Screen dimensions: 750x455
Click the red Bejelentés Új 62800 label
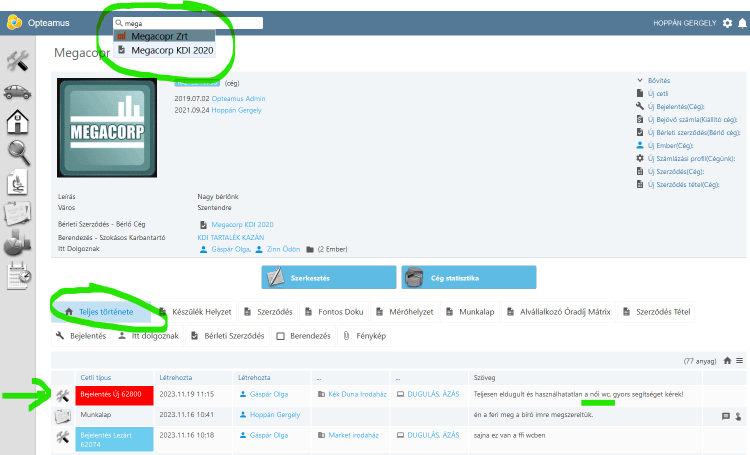(x=113, y=395)
